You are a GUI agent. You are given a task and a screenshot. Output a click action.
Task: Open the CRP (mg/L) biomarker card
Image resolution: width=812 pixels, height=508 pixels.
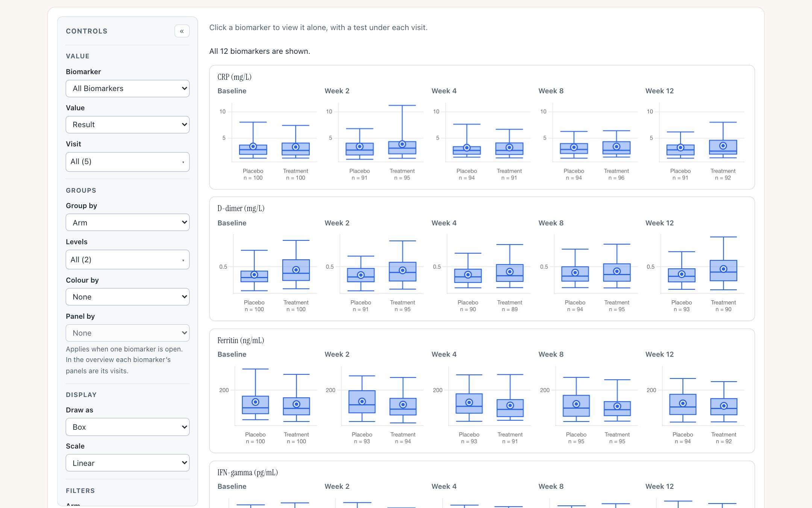click(x=482, y=127)
